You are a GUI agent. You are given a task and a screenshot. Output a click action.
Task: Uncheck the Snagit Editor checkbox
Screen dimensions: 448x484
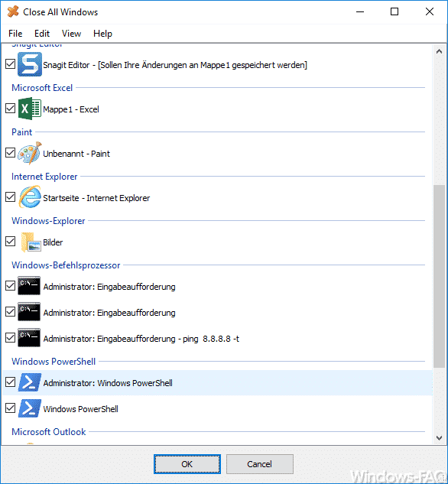(x=10, y=64)
